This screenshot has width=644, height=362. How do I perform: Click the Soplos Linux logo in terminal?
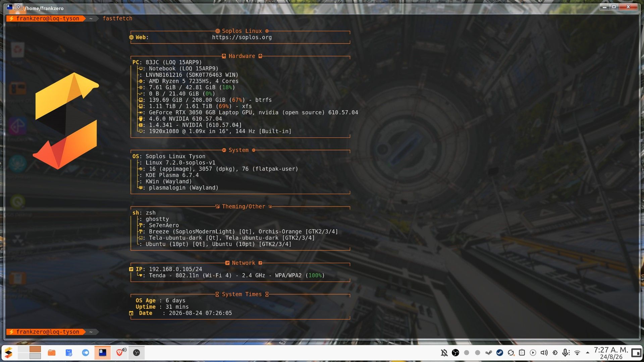(66, 121)
